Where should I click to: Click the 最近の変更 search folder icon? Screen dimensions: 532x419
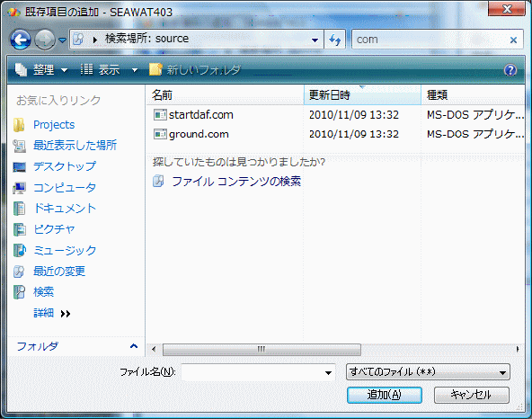[19, 272]
